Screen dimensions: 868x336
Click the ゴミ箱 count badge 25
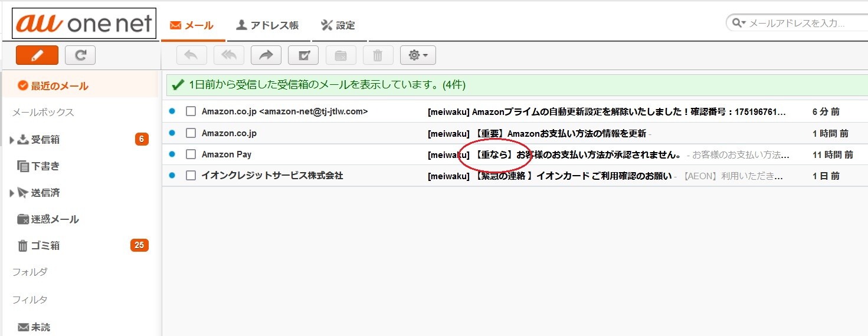[139, 245]
